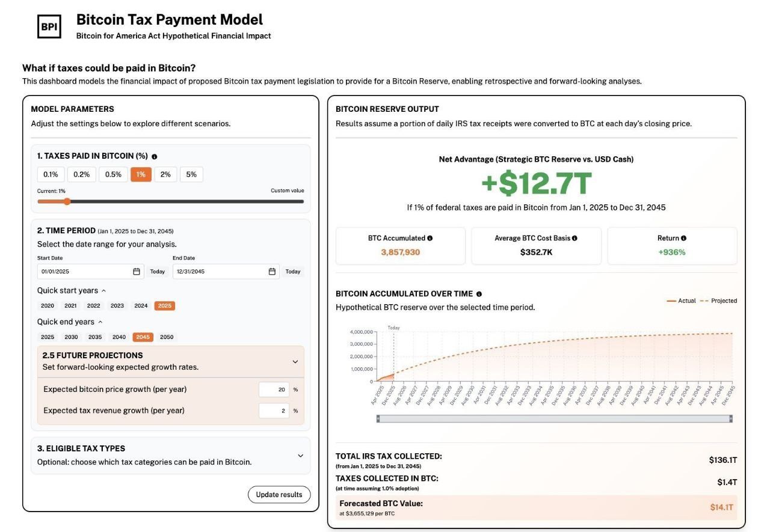
Task: Expand the Eligible Tax Types section
Action: click(300, 456)
